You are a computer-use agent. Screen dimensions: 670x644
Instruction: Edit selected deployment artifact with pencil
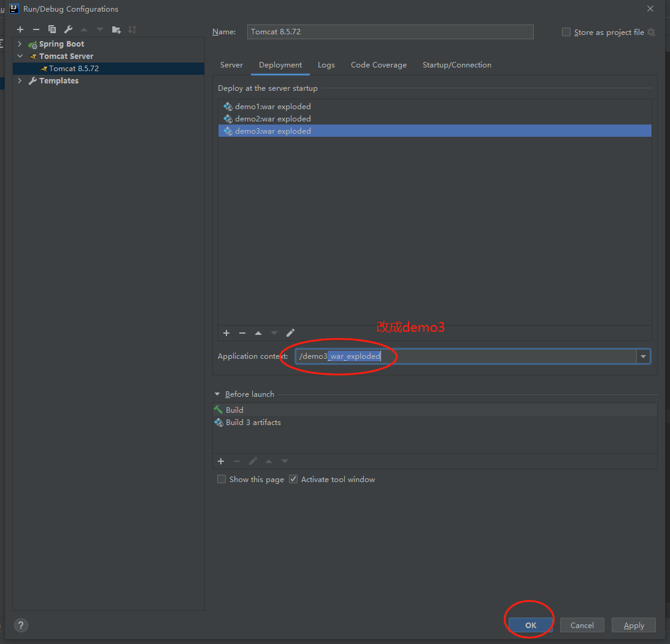coord(291,333)
